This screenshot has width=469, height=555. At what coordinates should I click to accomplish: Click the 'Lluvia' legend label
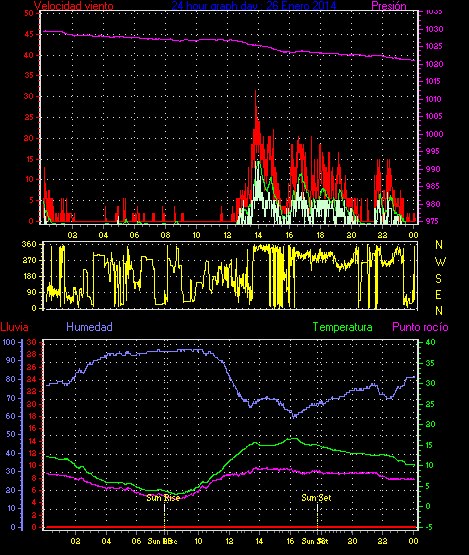[15, 327]
